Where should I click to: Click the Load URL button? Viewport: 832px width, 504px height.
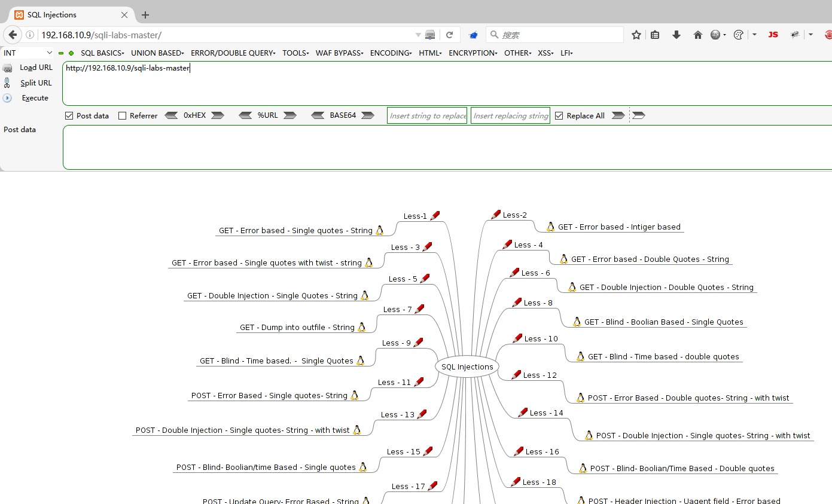click(28, 68)
